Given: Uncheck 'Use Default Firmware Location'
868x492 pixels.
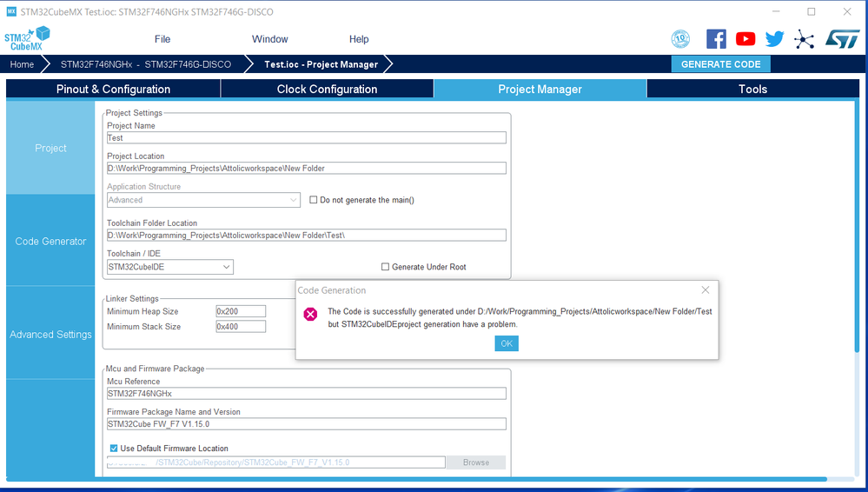Looking at the screenshot, I should (x=114, y=449).
